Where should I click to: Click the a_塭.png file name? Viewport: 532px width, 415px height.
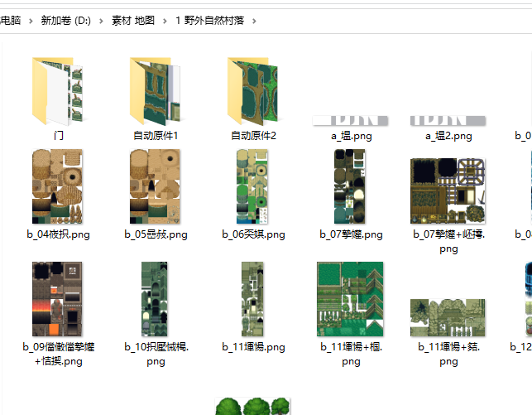click(352, 136)
